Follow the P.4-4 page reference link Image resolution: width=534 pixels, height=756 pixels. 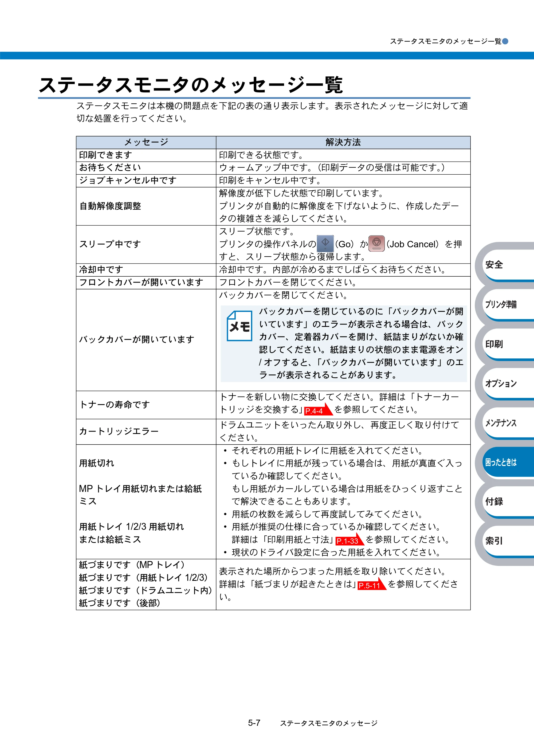[318, 410]
